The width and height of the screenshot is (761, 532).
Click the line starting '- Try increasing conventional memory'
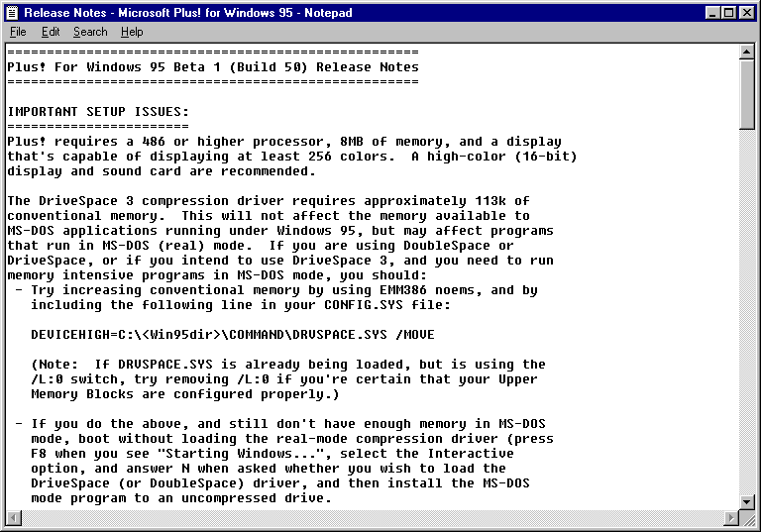pyautogui.click(x=276, y=290)
